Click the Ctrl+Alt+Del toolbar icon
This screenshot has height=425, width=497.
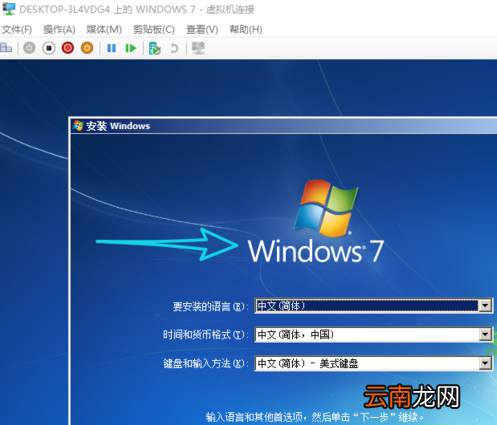tap(6, 48)
